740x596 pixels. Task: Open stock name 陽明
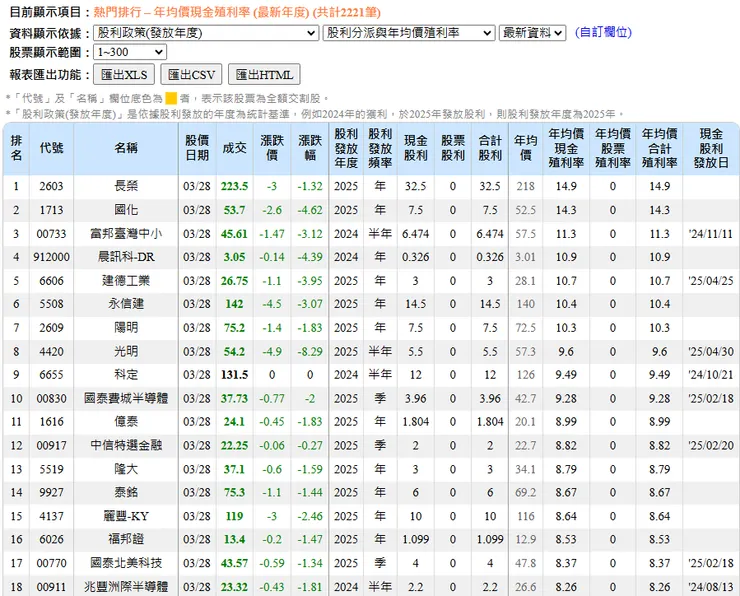[x=126, y=327]
